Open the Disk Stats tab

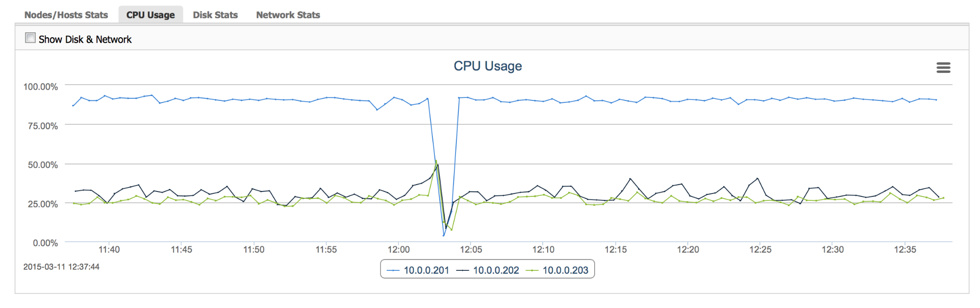pos(215,15)
